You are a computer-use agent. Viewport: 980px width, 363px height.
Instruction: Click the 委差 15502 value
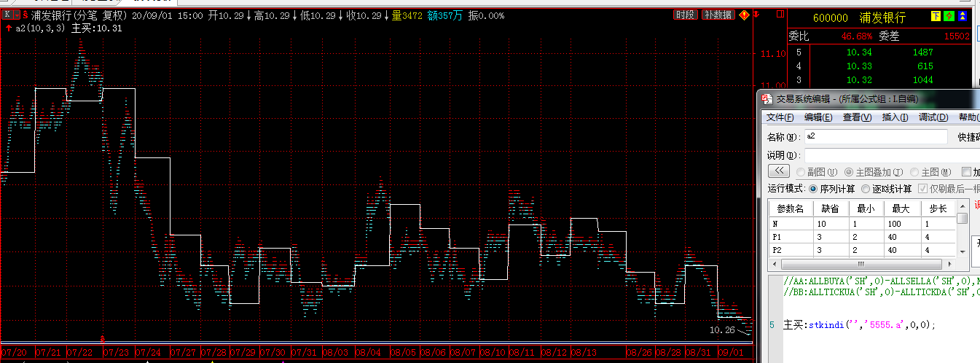956,35
